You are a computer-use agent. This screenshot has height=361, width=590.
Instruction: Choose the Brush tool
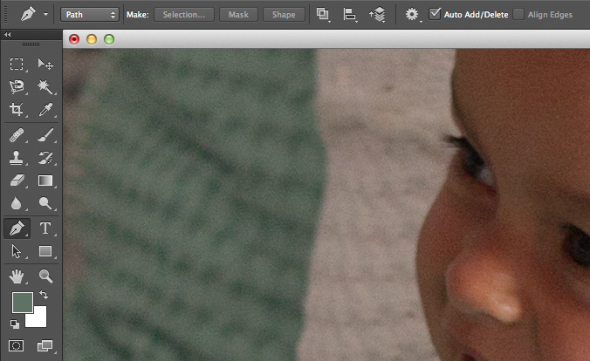tap(45, 135)
